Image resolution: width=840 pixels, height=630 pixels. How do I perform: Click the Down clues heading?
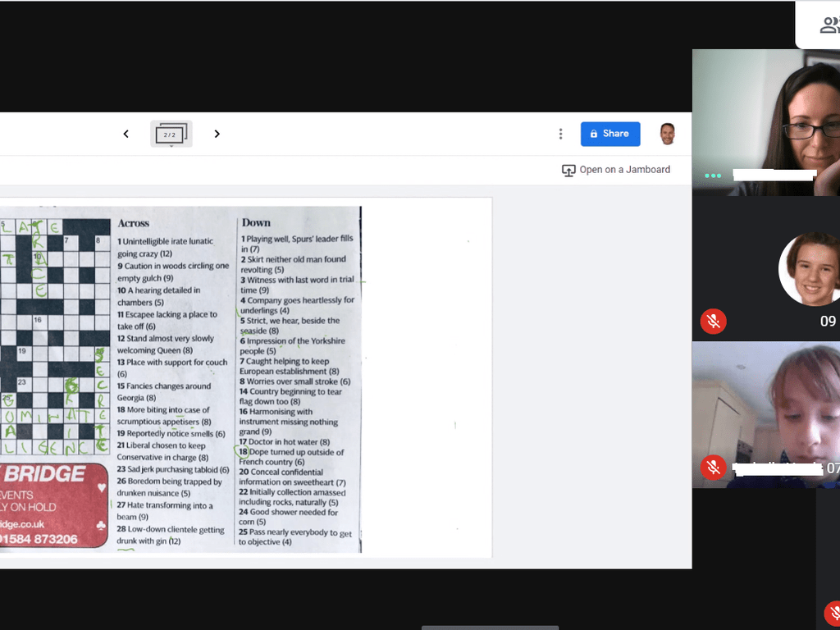pyautogui.click(x=256, y=223)
